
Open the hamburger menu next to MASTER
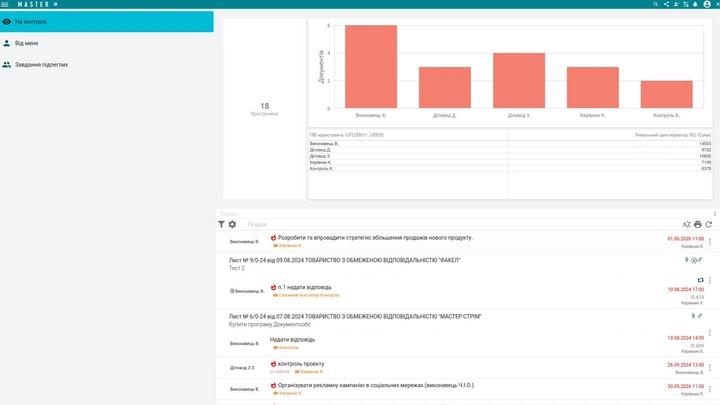tap(5, 4)
